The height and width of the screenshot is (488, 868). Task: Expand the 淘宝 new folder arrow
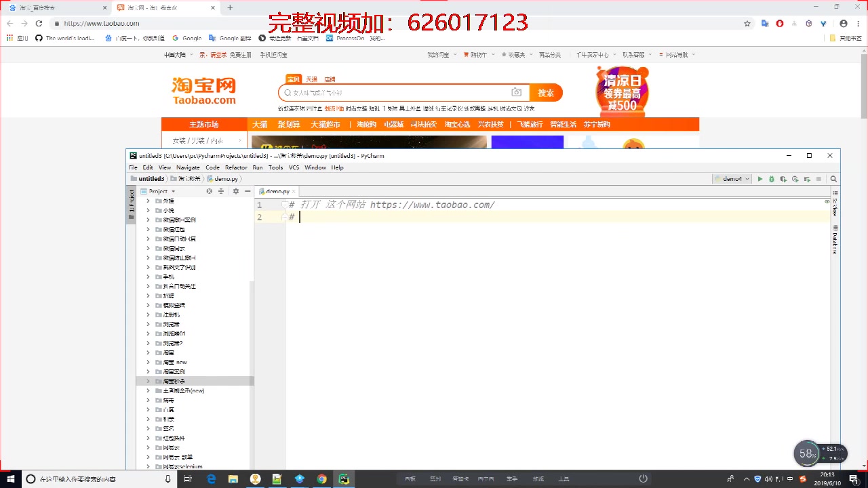(x=148, y=362)
